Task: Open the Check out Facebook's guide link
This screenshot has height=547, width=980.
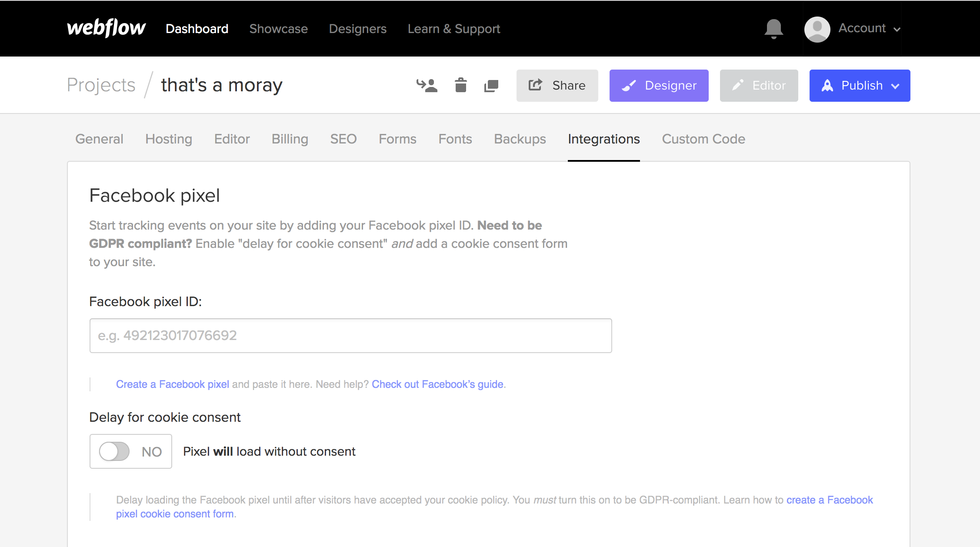Action: 437,384
